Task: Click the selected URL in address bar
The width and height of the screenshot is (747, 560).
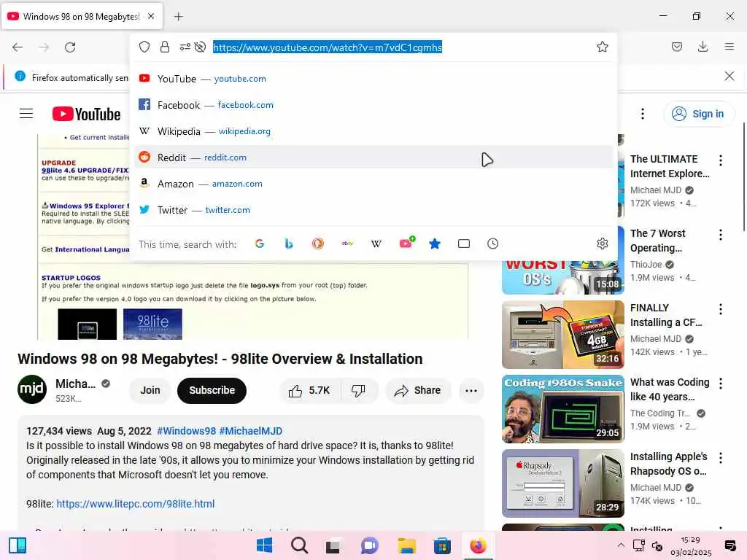Action: pos(328,47)
